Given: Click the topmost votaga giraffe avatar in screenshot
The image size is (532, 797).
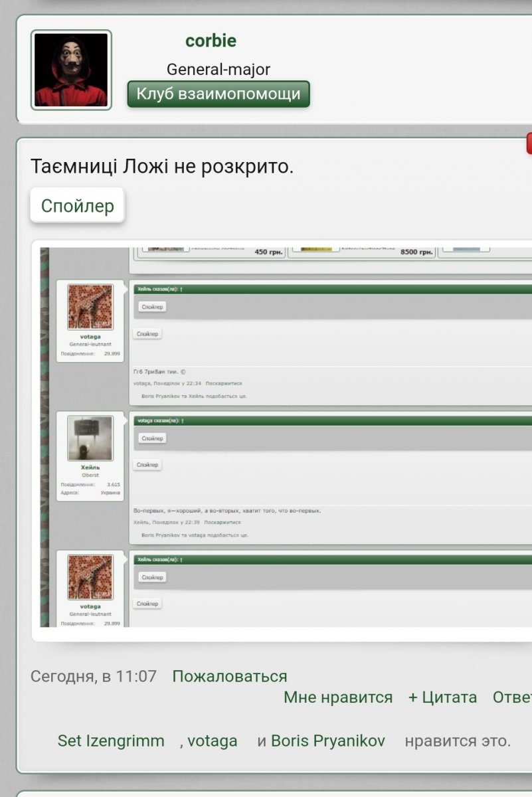Looking at the screenshot, I should coord(90,307).
